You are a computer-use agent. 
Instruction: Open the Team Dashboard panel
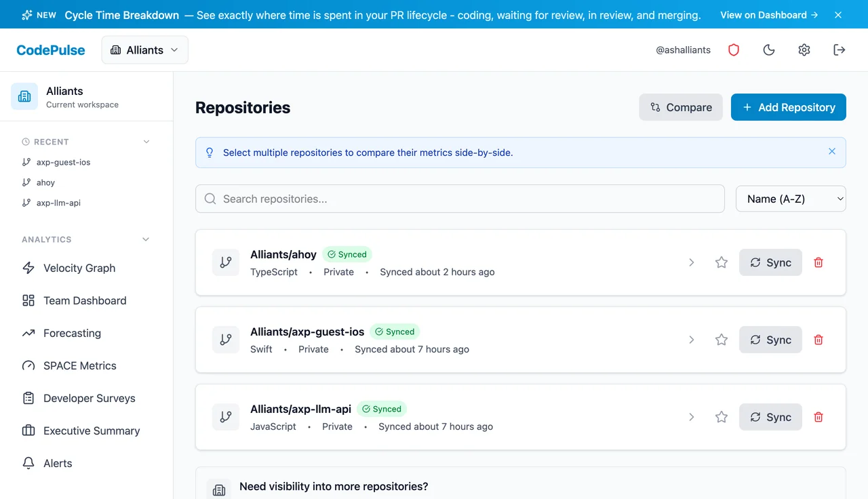85,300
